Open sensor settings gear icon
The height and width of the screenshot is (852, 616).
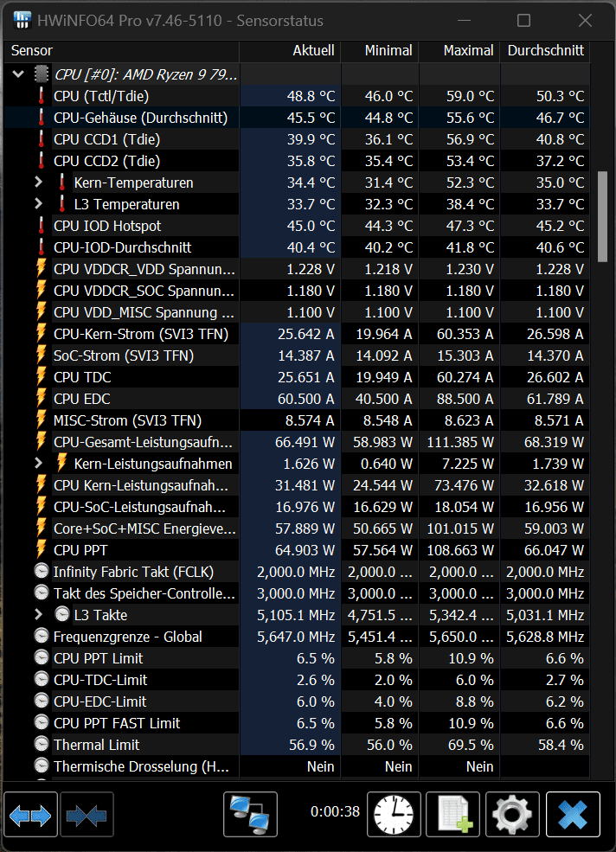click(x=512, y=814)
